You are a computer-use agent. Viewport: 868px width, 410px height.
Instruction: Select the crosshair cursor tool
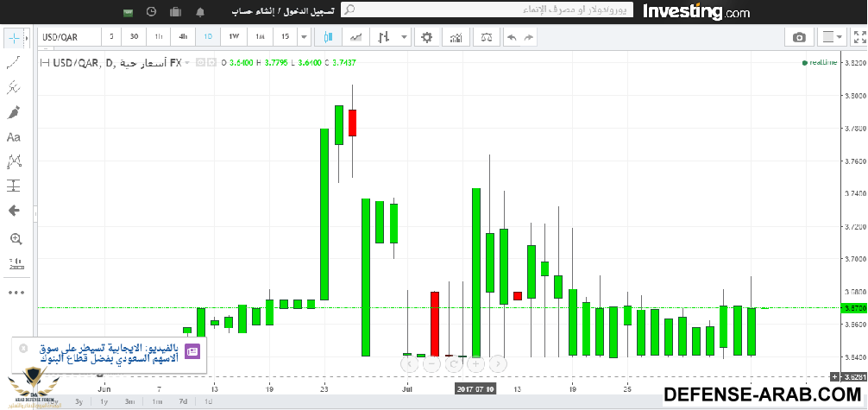click(15, 40)
